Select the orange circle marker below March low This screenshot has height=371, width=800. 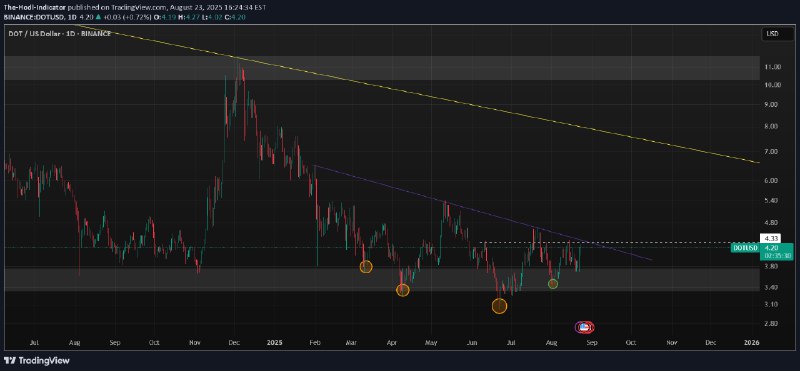pyautogui.click(x=366, y=266)
